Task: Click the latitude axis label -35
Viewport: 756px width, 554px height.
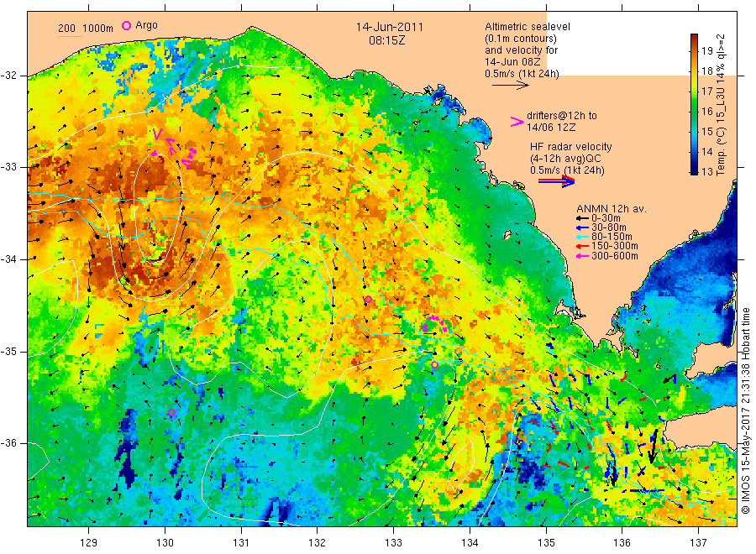Action: 8,351
